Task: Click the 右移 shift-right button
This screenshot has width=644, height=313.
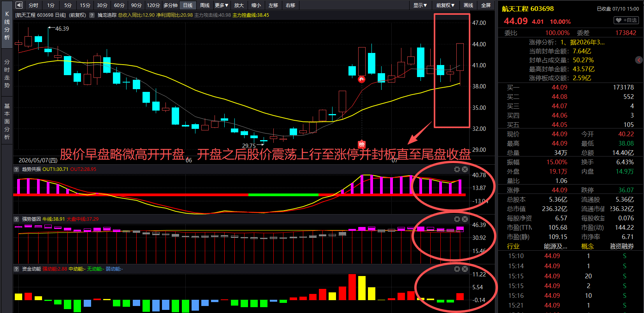Action: [290, 5]
